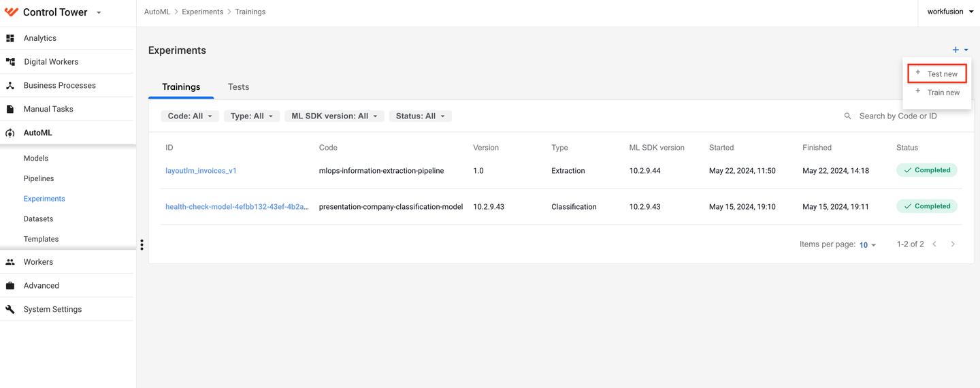Click Experiments in the breadcrumb
Screen dimensions: 980x388
(x=202, y=12)
